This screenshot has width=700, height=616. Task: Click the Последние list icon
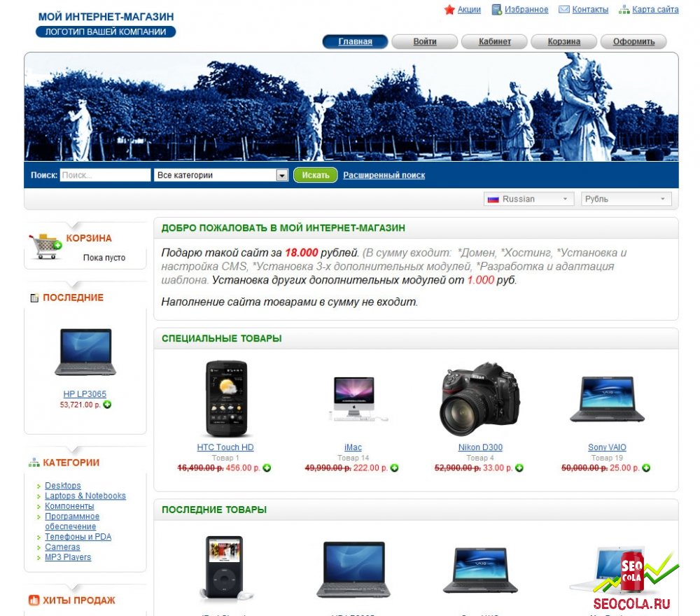[34, 298]
